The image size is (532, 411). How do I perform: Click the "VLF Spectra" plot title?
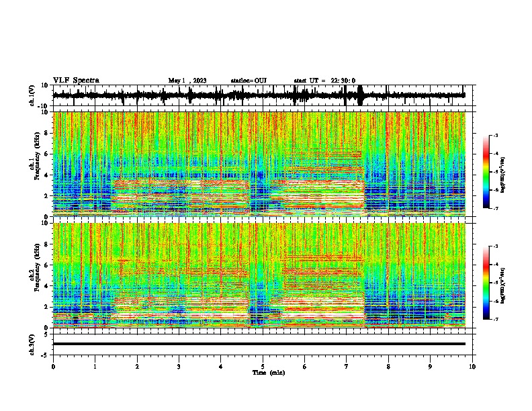tap(76, 81)
